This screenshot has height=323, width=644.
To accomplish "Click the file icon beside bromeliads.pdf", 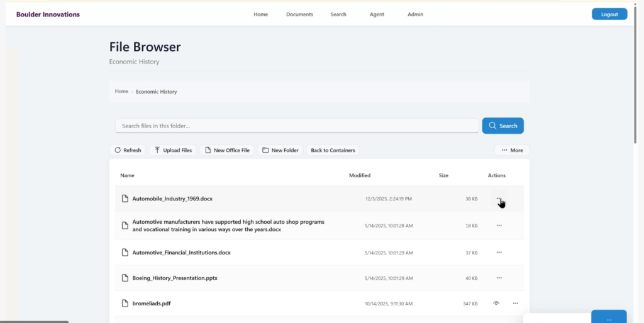I will click(x=125, y=304).
